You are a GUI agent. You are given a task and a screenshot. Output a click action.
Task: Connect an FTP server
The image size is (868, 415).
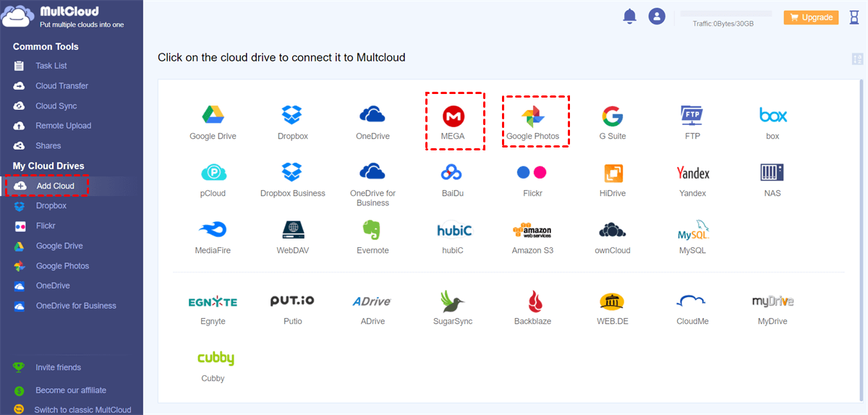tap(692, 121)
